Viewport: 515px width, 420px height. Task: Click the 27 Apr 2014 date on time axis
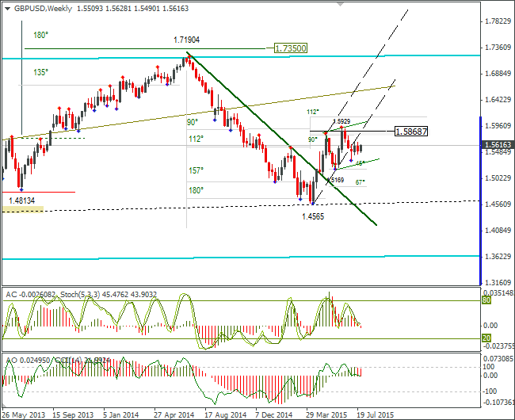(x=174, y=414)
